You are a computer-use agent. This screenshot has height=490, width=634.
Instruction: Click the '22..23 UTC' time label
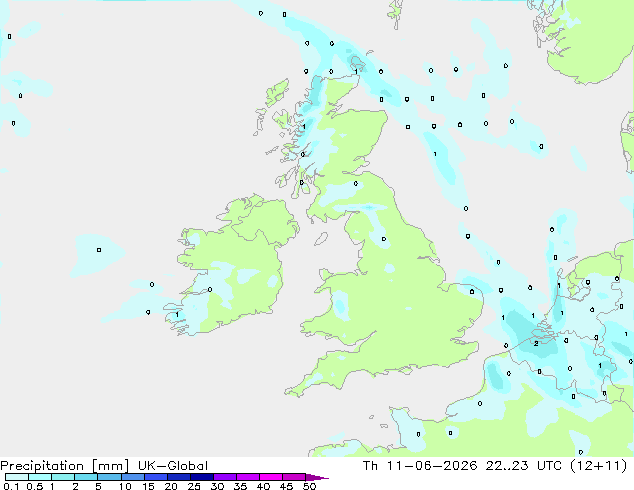523,466
